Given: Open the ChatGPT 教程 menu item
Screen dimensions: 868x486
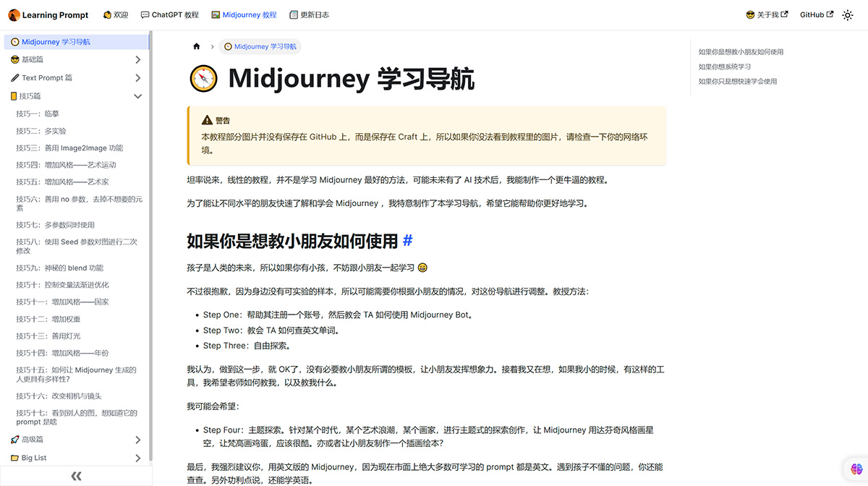Looking at the screenshot, I should [169, 14].
